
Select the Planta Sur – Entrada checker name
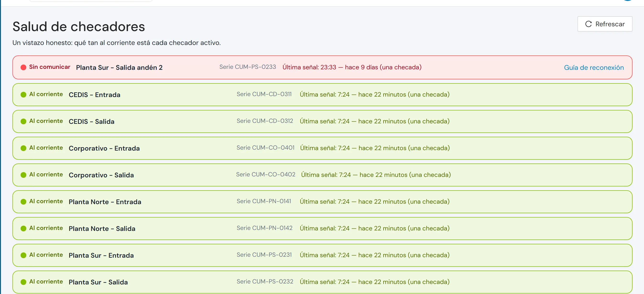click(x=101, y=255)
